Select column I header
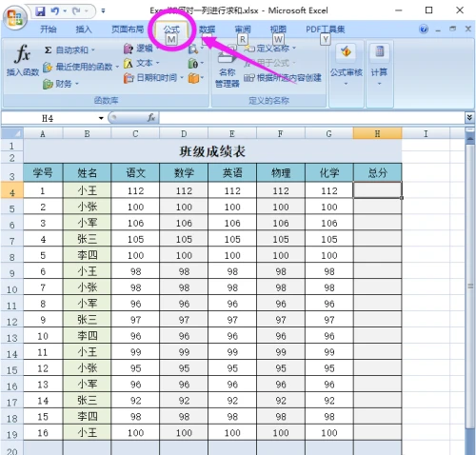The width and height of the screenshot is (476, 455). point(426,133)
